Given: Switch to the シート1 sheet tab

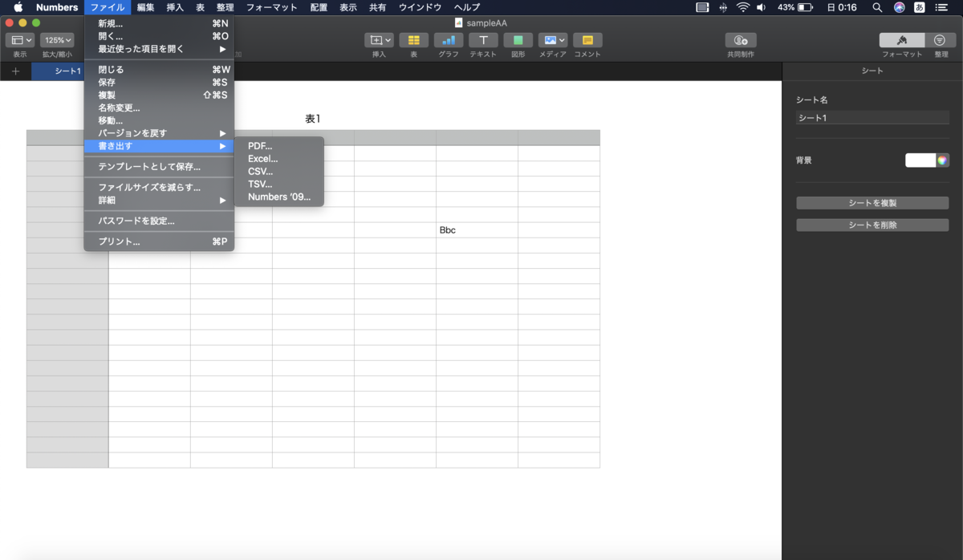Looking at the screenshot, I should [x=58, y=71].
